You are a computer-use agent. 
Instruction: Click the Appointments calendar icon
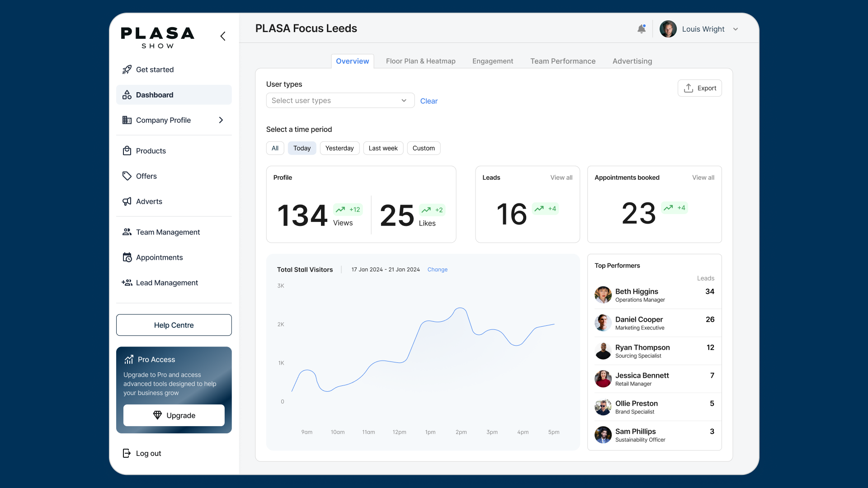tap(127, 258)
